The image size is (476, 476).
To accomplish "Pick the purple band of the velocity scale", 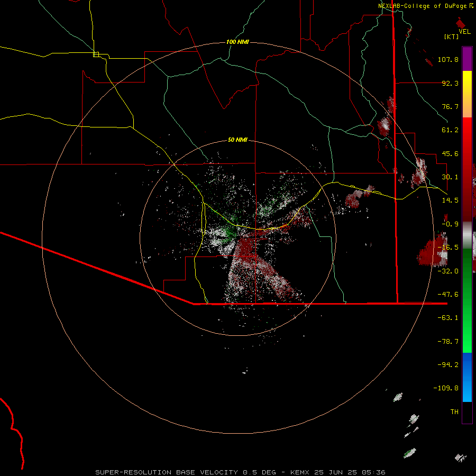I will (467, 59).
